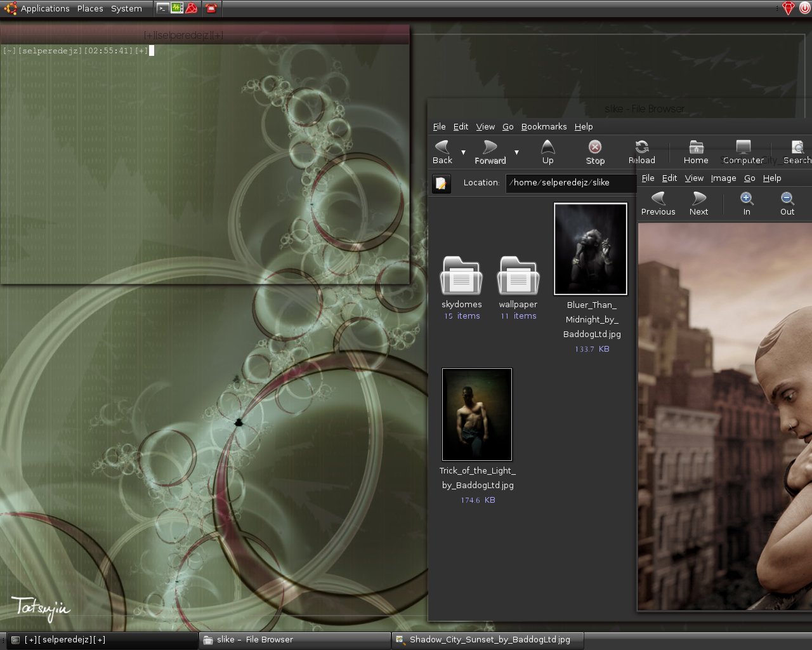Open Help menu in the image viewer
The width and height of the screenshot is (812, 650).
[x=772, y=178]
